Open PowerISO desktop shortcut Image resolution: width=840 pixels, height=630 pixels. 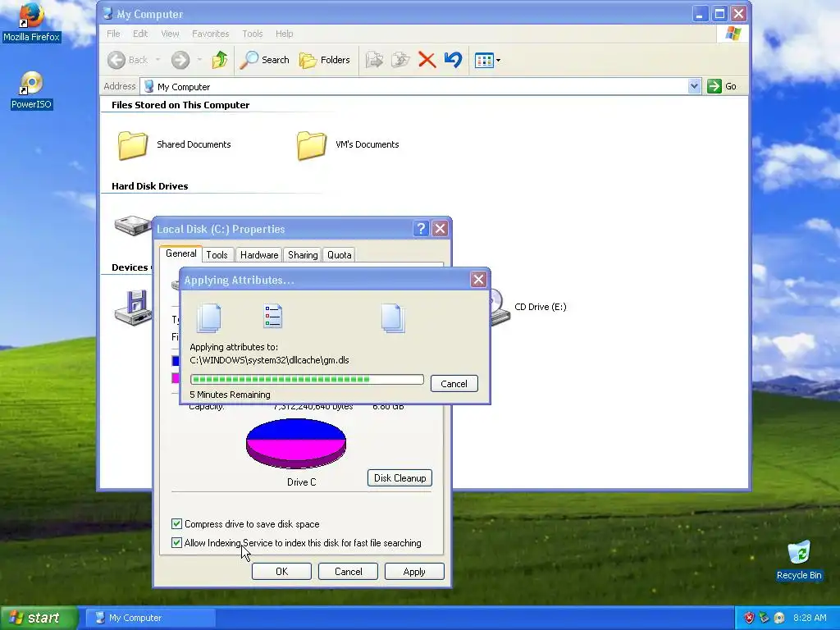click(x=31, y=90)
